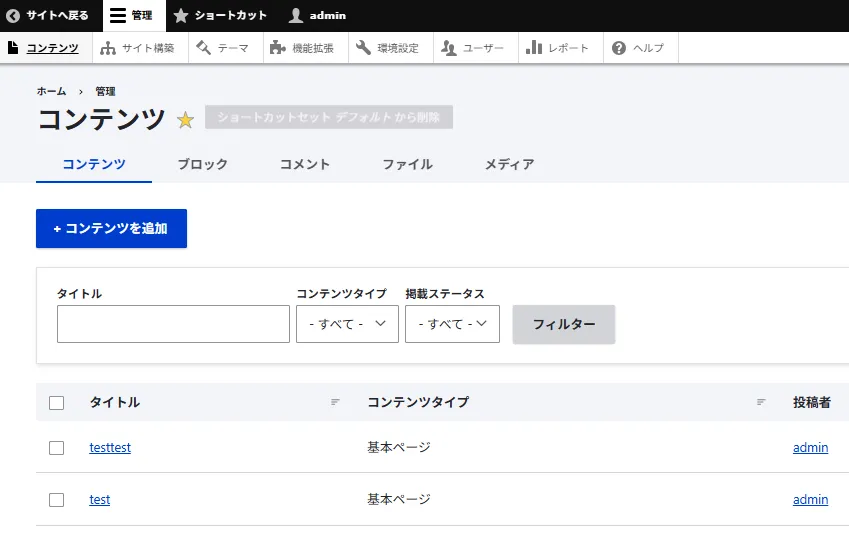Click the yellow star shortcut icon
Screen dimensions: 849x536
click(x=185, y=120)
